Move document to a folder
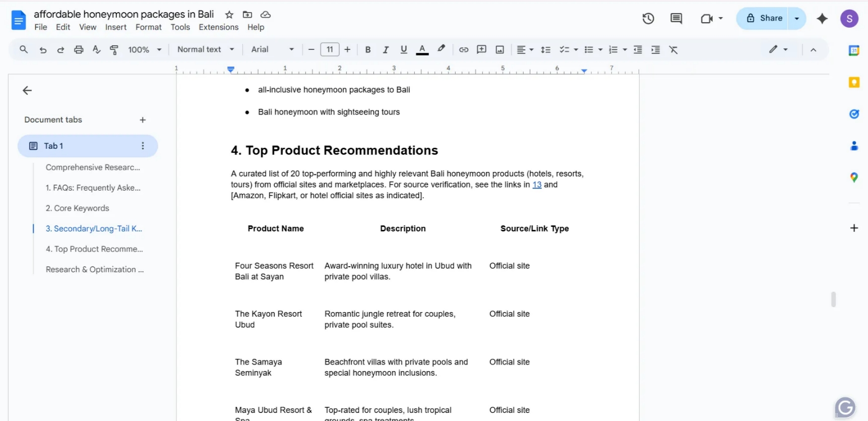 coord(247,15)
